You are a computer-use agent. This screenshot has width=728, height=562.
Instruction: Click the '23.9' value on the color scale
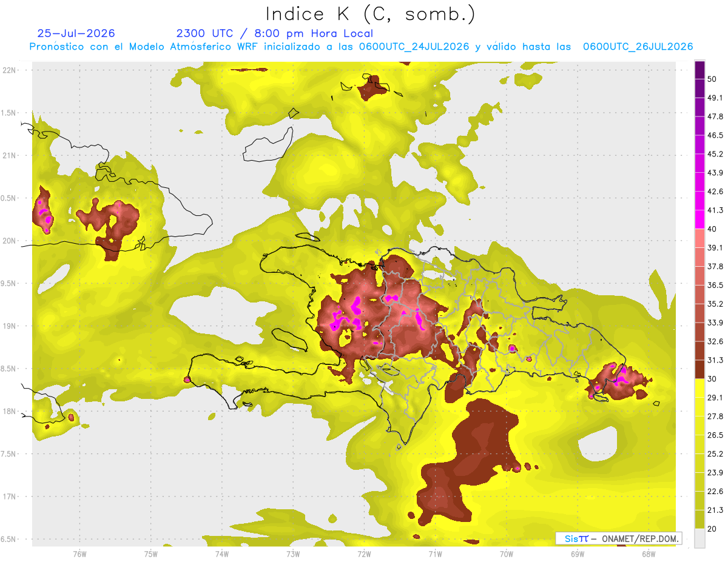click(x=715, y=473)
